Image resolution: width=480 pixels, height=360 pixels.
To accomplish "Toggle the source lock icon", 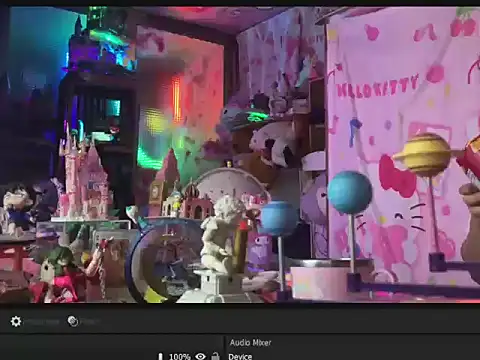I will (216, 356).
